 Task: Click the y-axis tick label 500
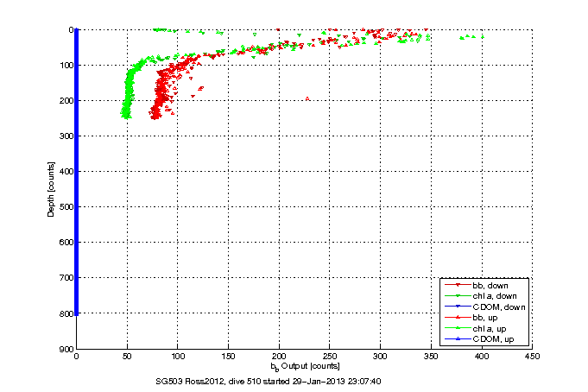66,207
